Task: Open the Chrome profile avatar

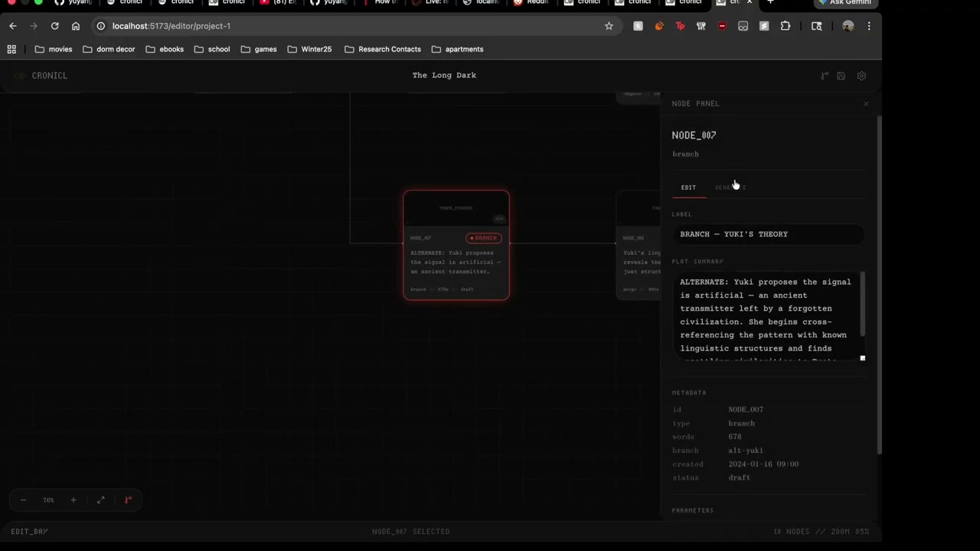Action: 848,26
